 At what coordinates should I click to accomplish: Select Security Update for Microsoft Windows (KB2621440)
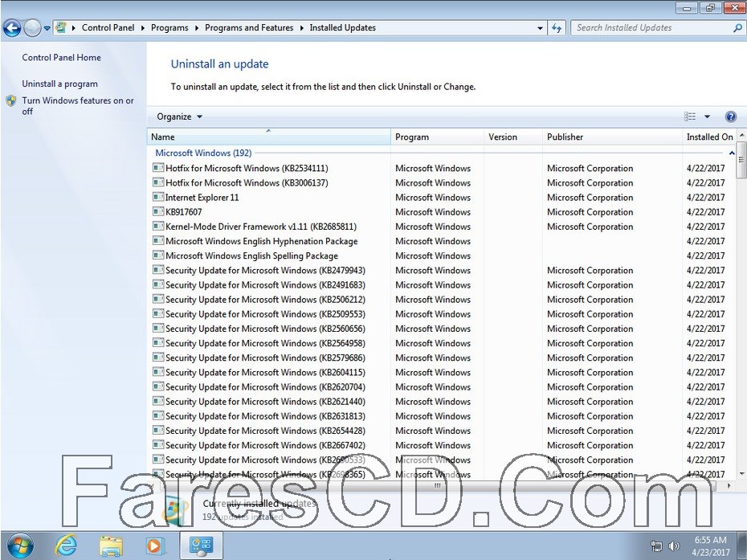tap(265, 401)
